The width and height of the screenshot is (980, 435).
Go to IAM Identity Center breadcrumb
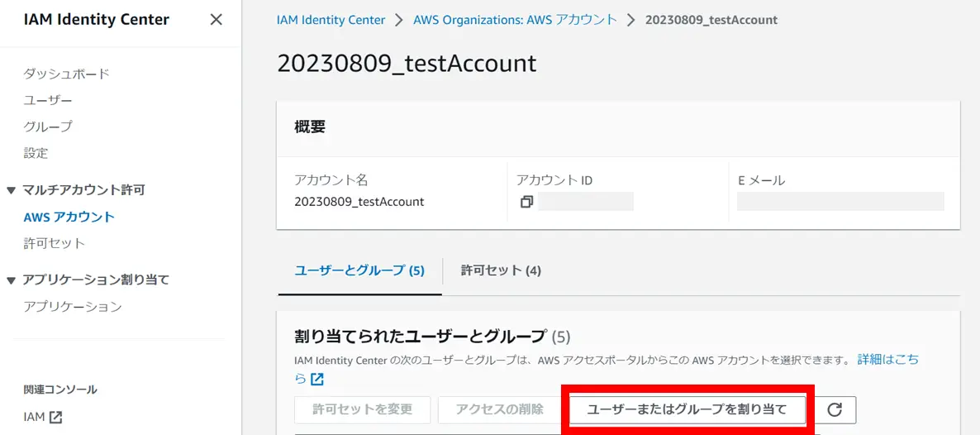tap(331, 20)
